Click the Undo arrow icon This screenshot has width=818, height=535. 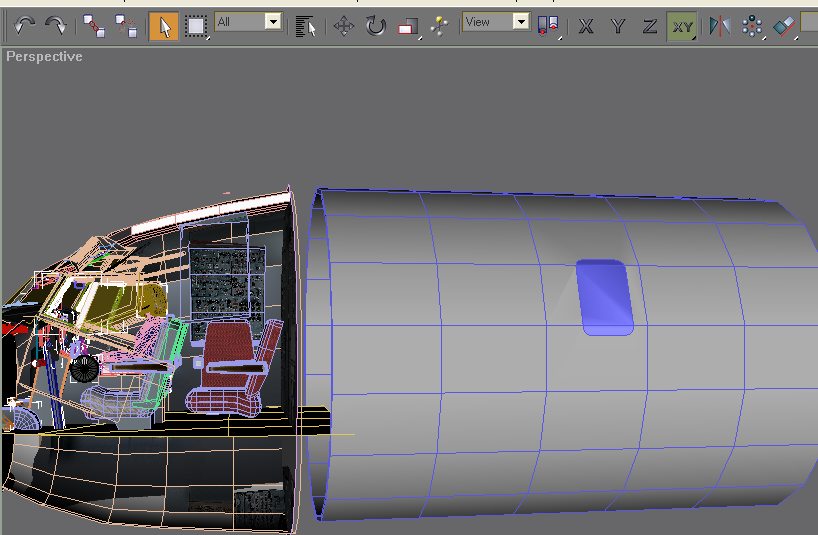click(25, 26)
